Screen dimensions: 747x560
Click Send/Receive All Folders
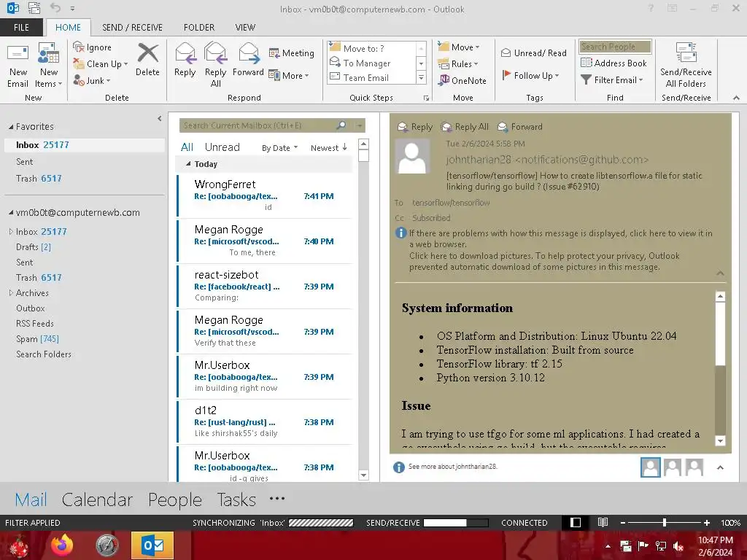point(686,65)
